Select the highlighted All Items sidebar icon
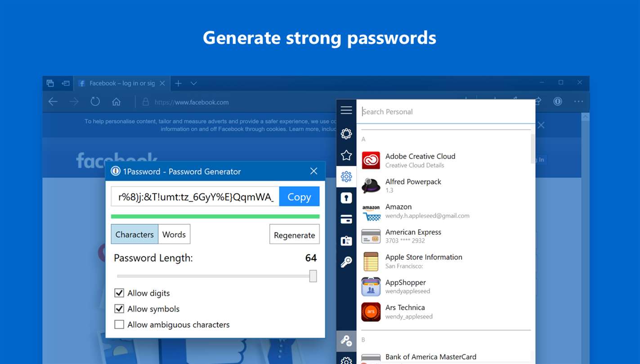 346,177
